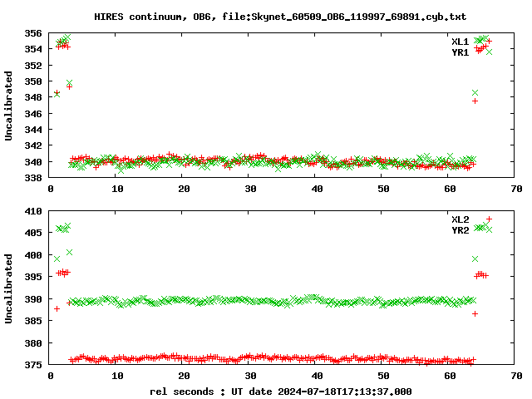Image resolution: width=532 pixels, height=399 pixels.
Task: Click y-axis tick value 338
Action: click(x=33, y=178)
